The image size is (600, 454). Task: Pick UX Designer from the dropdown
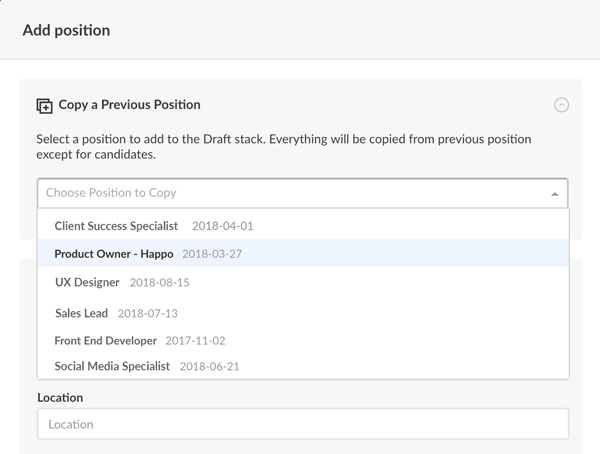303,282
